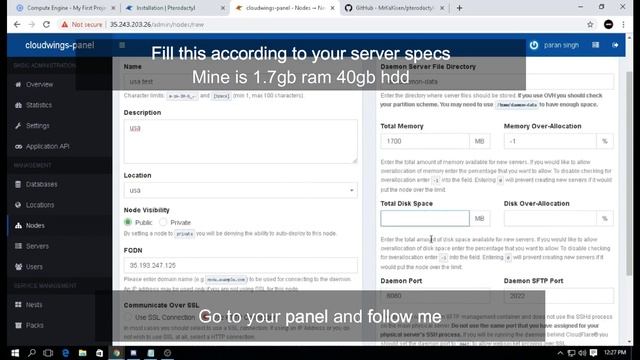The width and height of the screenshot is (640, 360).
Task: Go back with the browser back arrow
Action: 17,24
